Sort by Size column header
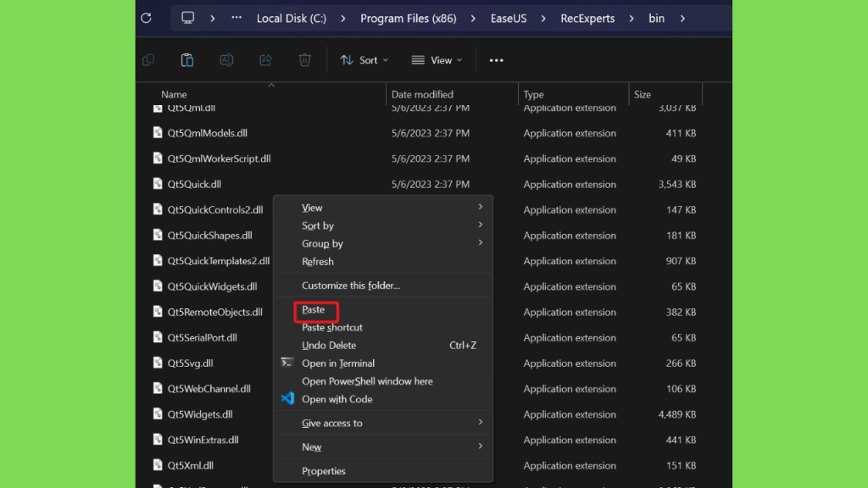 point(643,95)
